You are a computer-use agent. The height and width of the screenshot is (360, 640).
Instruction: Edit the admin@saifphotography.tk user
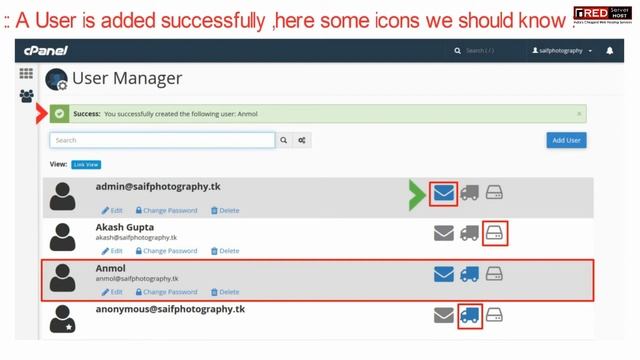(112, 211)
